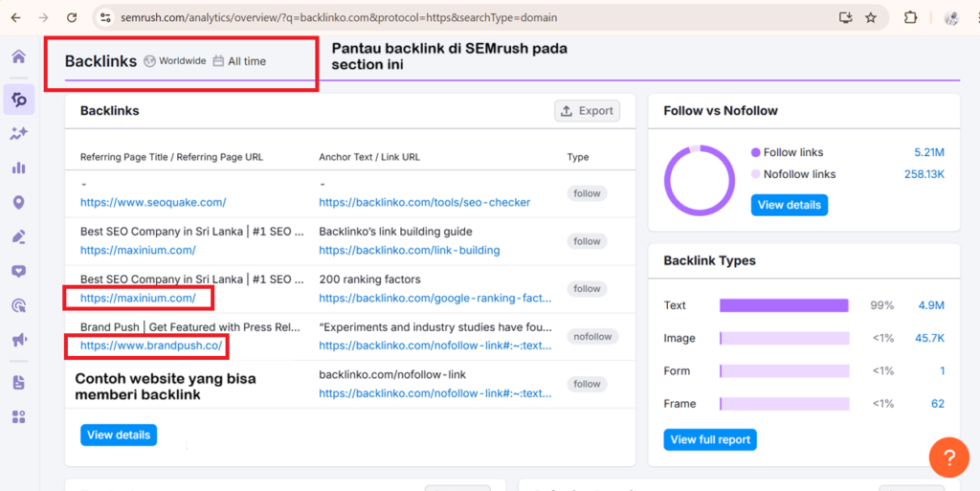Open the Home icon in Semrush sidebar
This screenshot has height=491, width=980.
click(x=19, y=56)
